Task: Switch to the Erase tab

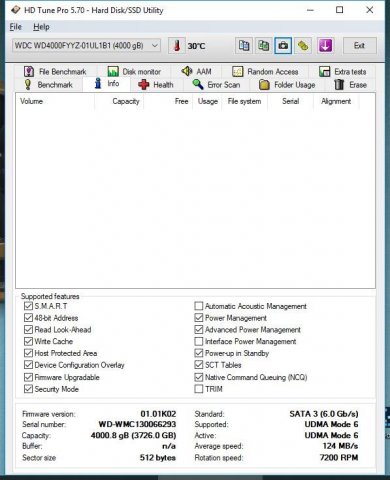Action: click(x=350, y=85)
